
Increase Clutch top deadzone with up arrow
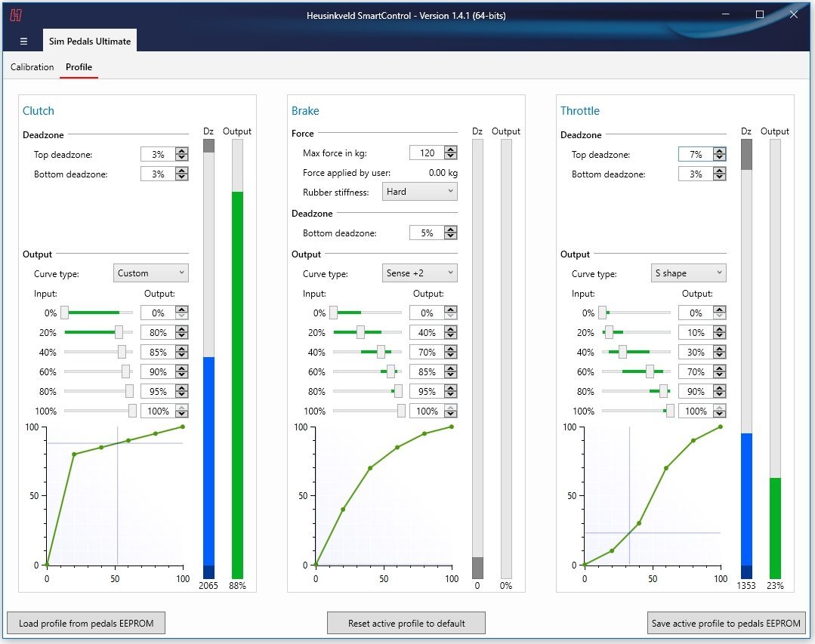click(181, 150)
